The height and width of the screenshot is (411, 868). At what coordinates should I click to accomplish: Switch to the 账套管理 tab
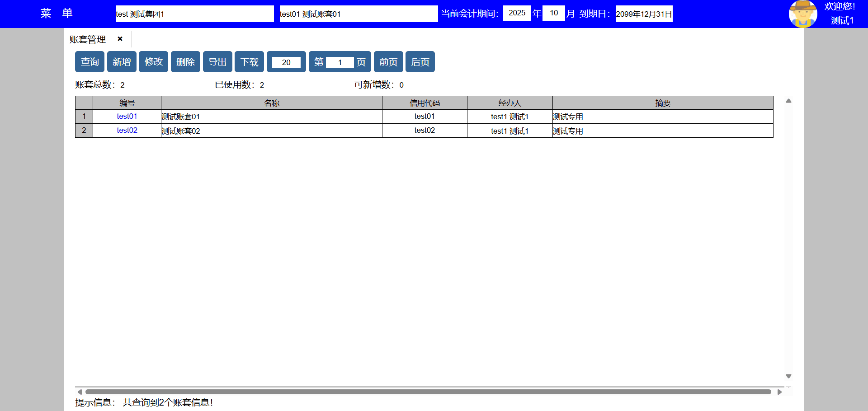88,39
